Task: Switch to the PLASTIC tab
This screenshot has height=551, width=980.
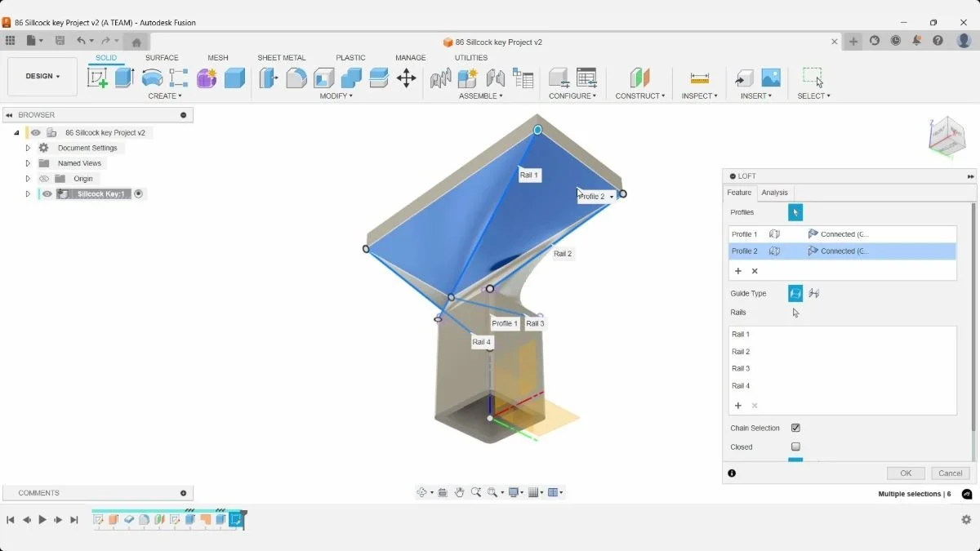Action: [350, 58]
